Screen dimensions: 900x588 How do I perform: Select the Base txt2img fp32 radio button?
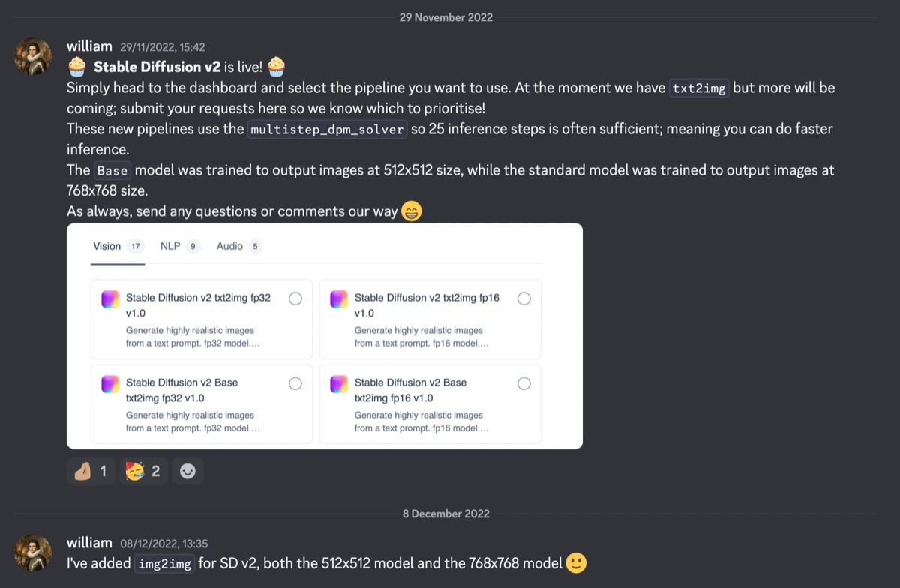tap(295, 383)
